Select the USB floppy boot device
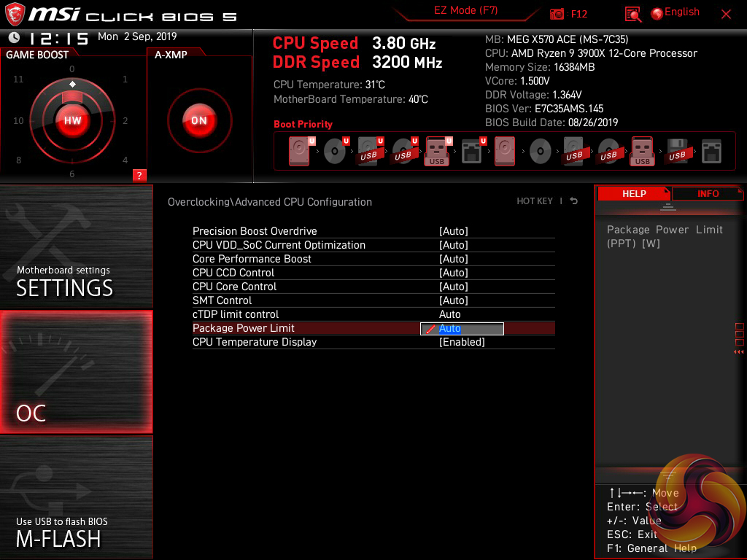This screenshot has width=747, height=560. point(677,151)
